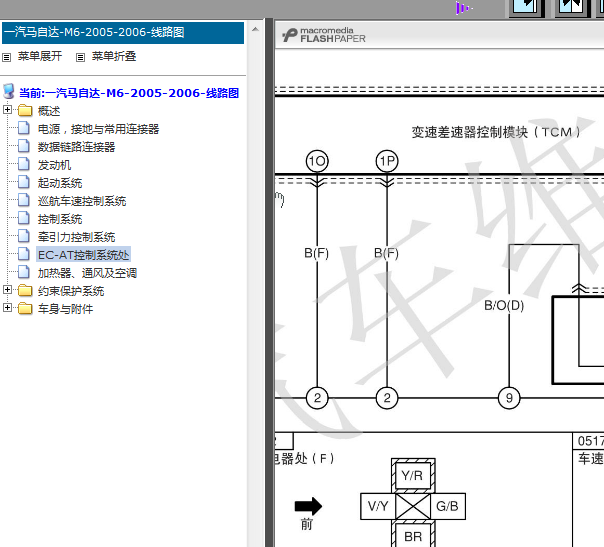
Task: Click the vertical splitter between sidebar and viewer
Action: click(269, 282)
